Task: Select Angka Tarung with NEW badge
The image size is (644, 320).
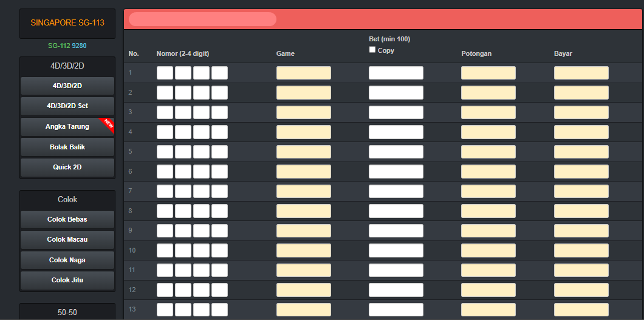Action: pyautogui.click(x=67, y=126)
